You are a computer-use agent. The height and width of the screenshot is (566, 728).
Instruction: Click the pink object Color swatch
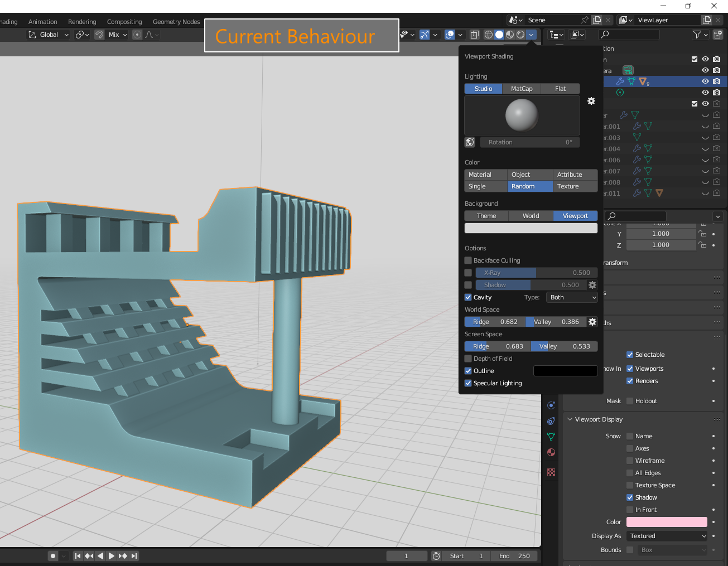(x=667, y=522)
